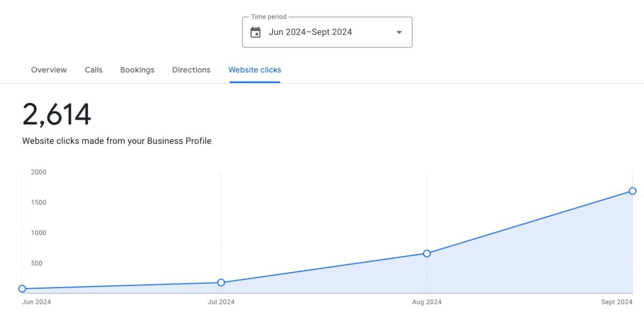Click the September 2024 data point at the peak

632,191
